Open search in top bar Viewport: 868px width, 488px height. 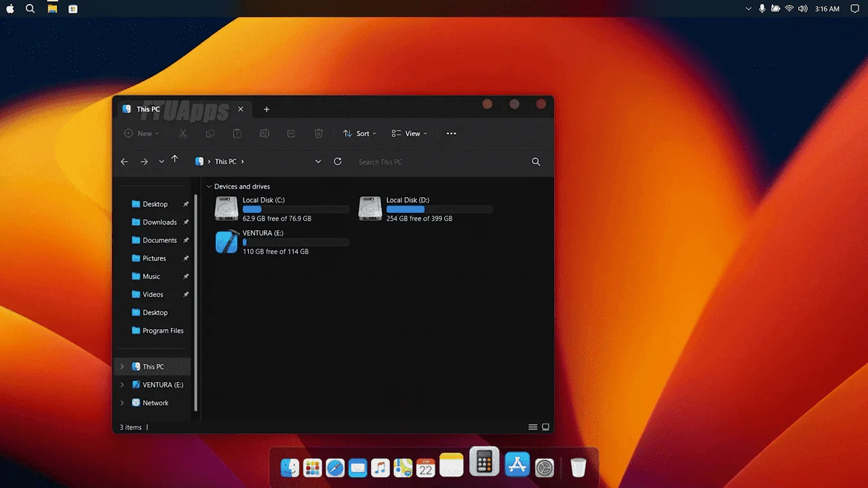pos(30,9)
